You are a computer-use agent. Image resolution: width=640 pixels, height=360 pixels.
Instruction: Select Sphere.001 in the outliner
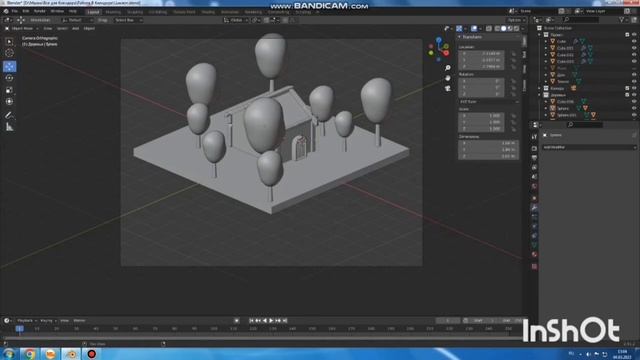[566, 116]
